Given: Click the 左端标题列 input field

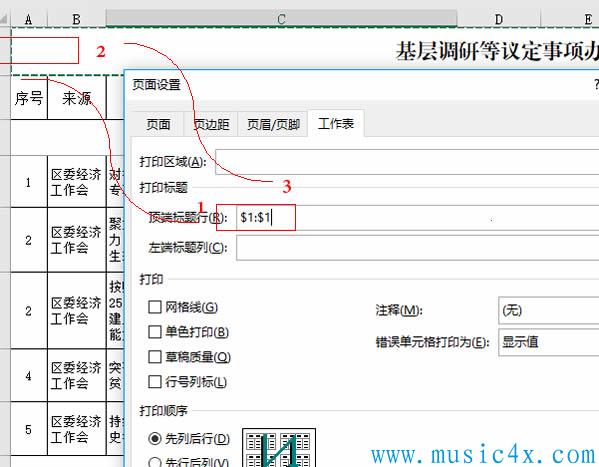Looking at the screenshot, I should [417, 248].
